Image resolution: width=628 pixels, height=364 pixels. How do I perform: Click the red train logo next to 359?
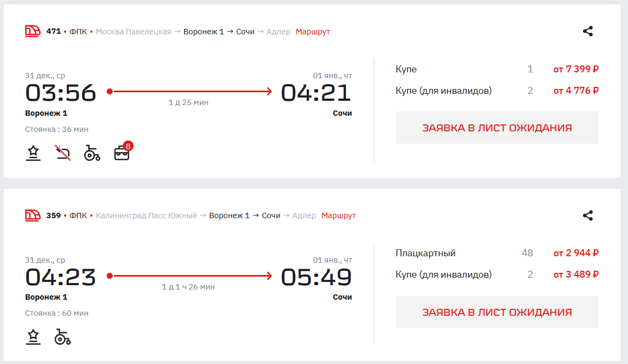click(33, 216)
